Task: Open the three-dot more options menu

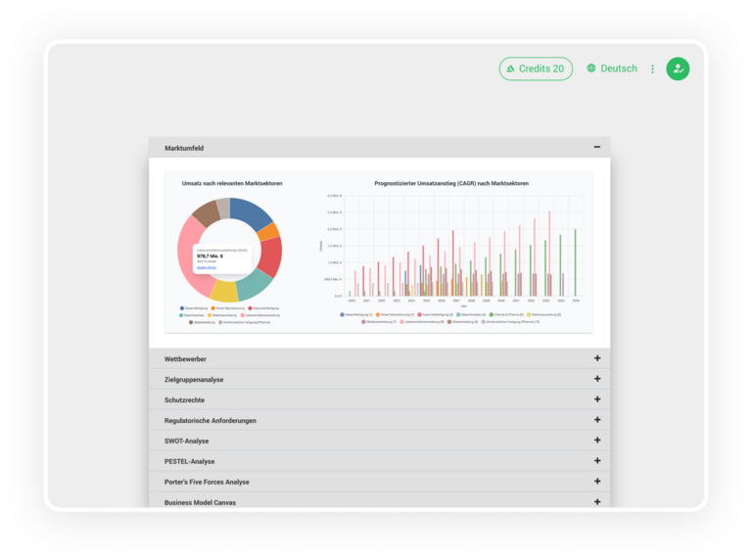Action: click(653, 70)
